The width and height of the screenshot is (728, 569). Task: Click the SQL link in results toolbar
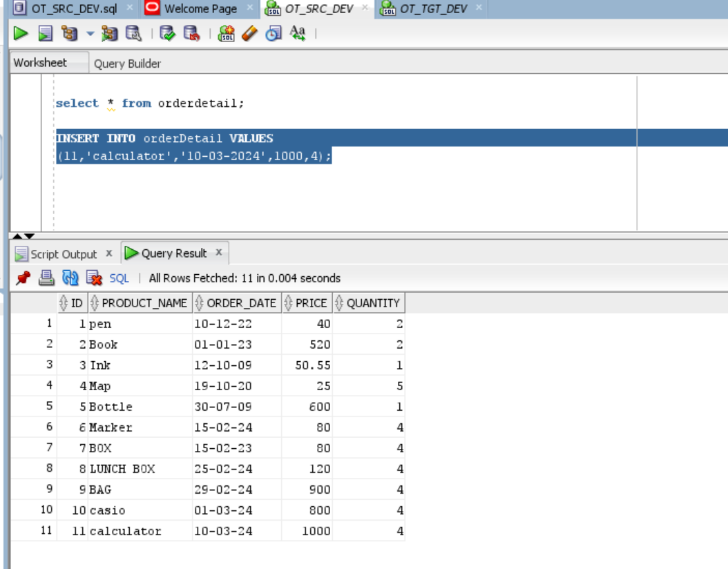(119, 278)
